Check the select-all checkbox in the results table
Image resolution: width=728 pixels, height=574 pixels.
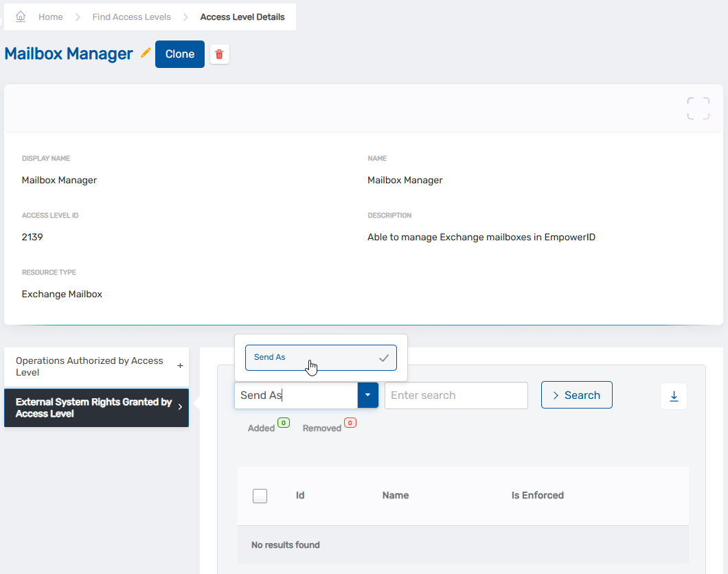click(260, 495)
